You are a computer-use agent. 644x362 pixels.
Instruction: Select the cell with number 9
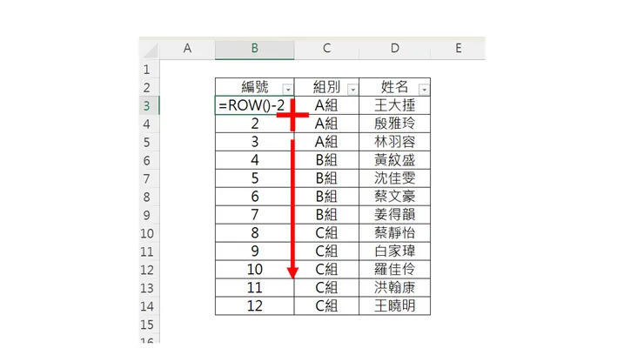pos(255,251)
